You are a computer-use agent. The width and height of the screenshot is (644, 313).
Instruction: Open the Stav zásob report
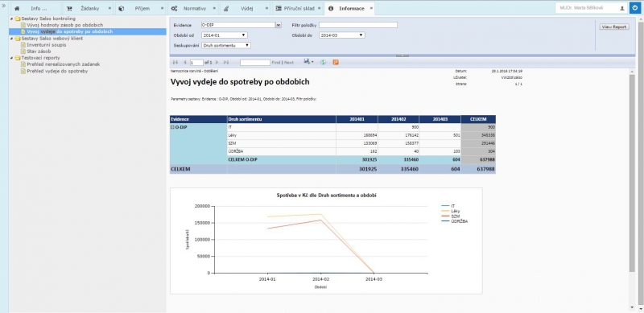click(39, 51)
